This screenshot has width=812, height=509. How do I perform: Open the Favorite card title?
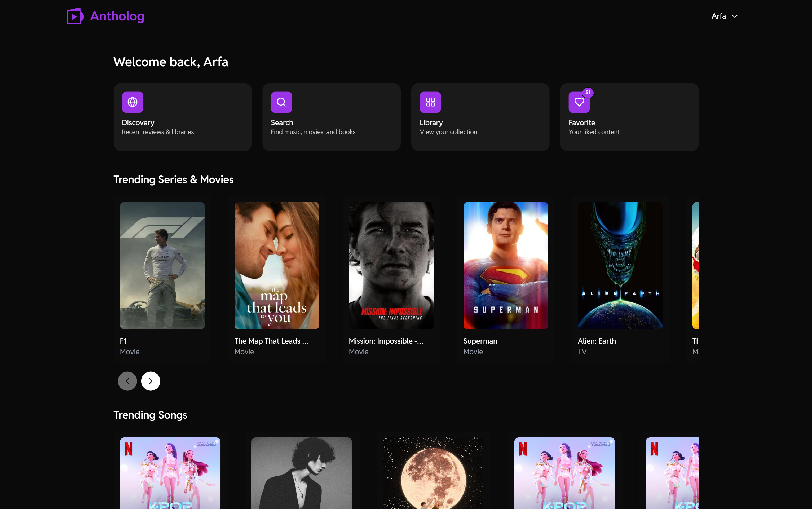pos(582,122)
